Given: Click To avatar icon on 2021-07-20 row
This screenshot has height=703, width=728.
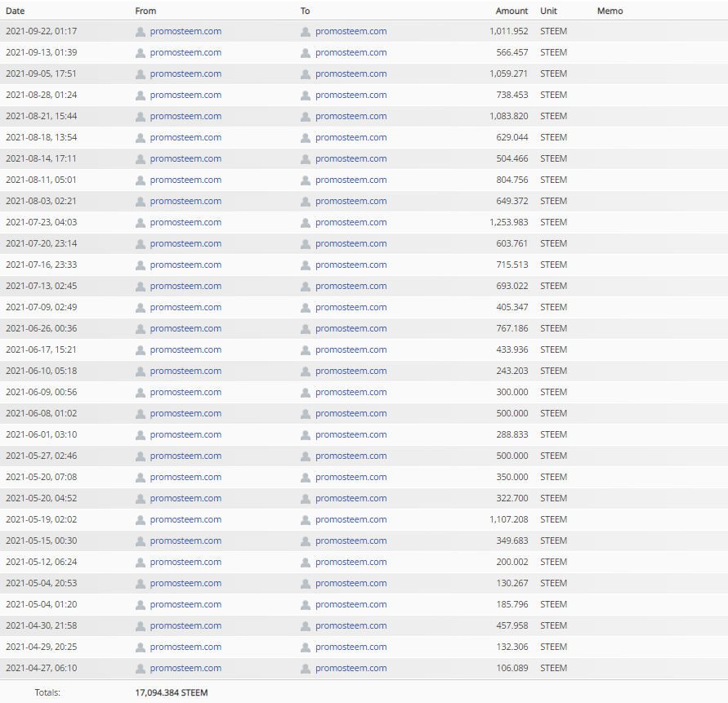Looking at the screenshot, I should (306, 244).
